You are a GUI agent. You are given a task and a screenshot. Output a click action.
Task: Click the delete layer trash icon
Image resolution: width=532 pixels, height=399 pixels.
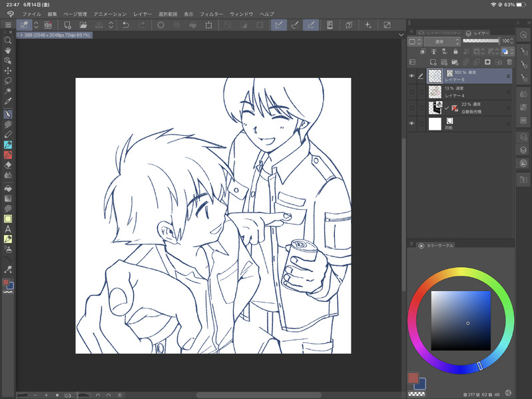pos(509,62)
